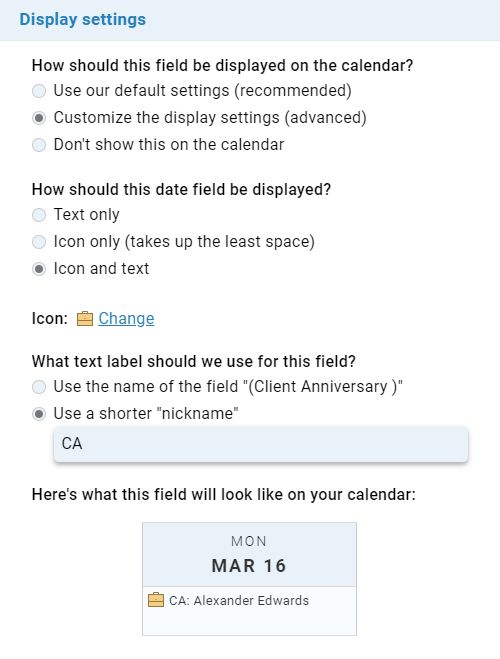The height and width of the screenshot is (659, 500).
Task: Select Use our default settings option
Action: pyautogui.click(x=39, y=91)
